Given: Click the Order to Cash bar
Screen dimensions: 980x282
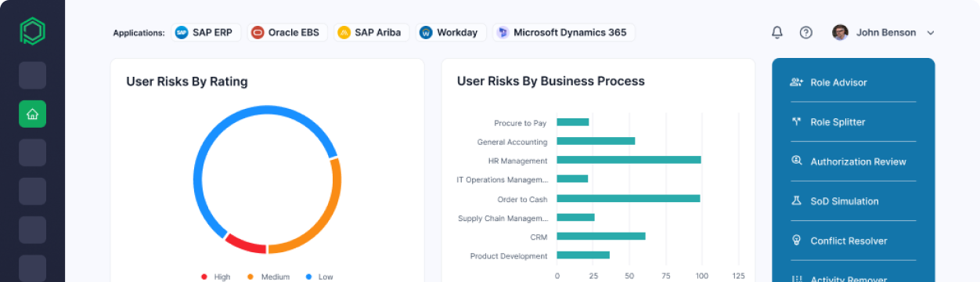Looking at the screenshot, I should coord(629,198).
